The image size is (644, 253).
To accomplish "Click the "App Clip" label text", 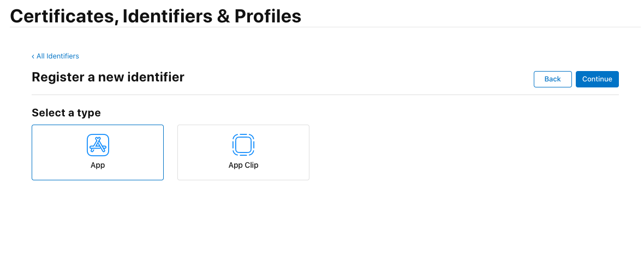I will [x=243, y=165].
